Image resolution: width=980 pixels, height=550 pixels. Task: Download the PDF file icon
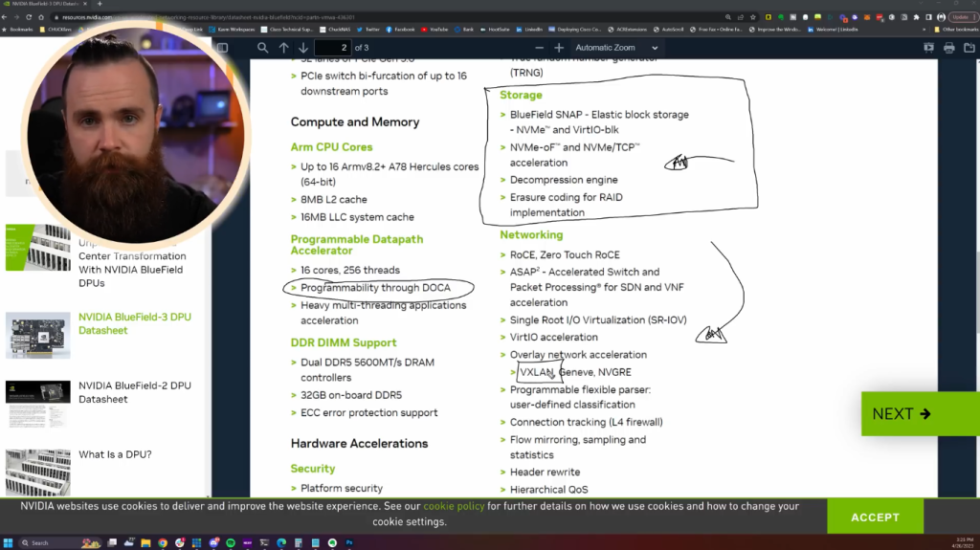(969, 48)
